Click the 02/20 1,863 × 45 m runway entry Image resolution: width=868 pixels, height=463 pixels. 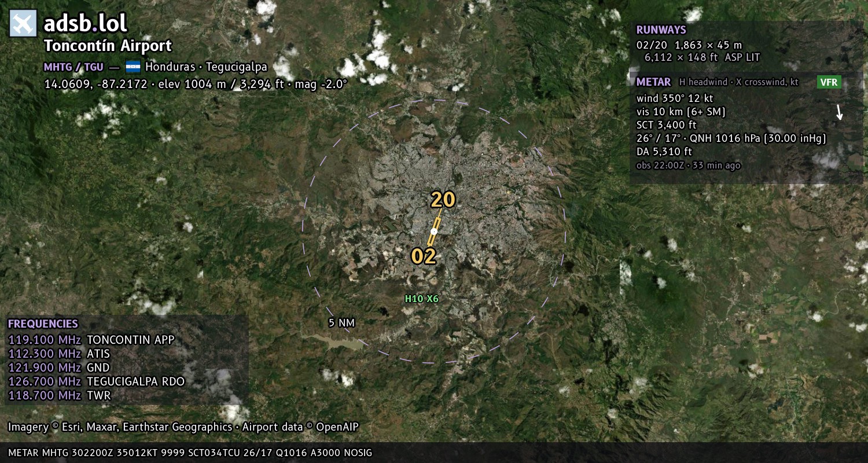(x=689, y=45)
